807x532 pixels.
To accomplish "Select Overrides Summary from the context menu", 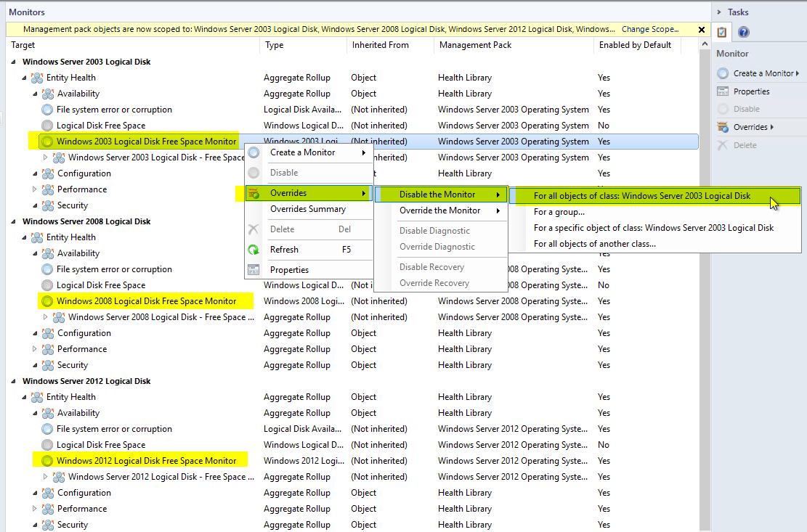I will pyautogui.click(x=308, y=209).
